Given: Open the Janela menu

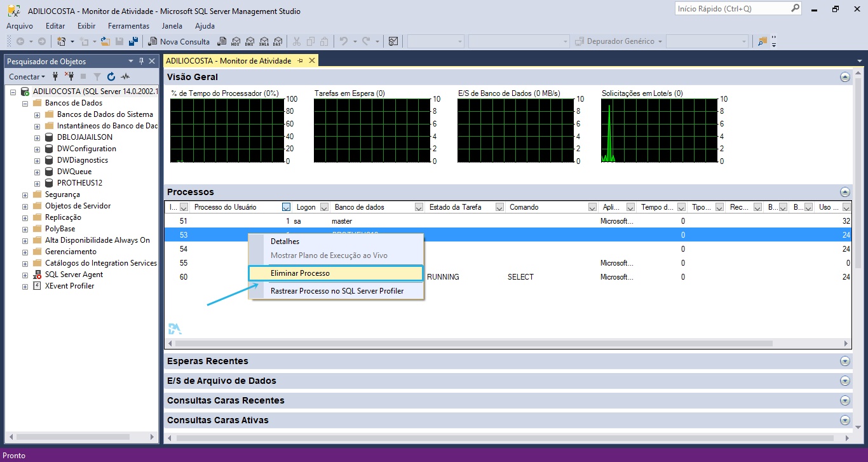Looking at the screenshot, I should coord(172,26).
